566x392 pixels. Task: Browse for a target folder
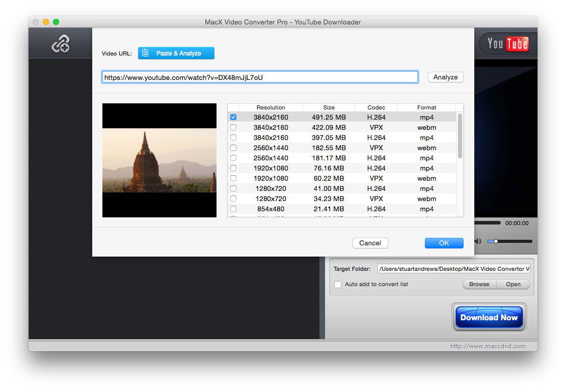pyautogui.click(x=479, y=284)
